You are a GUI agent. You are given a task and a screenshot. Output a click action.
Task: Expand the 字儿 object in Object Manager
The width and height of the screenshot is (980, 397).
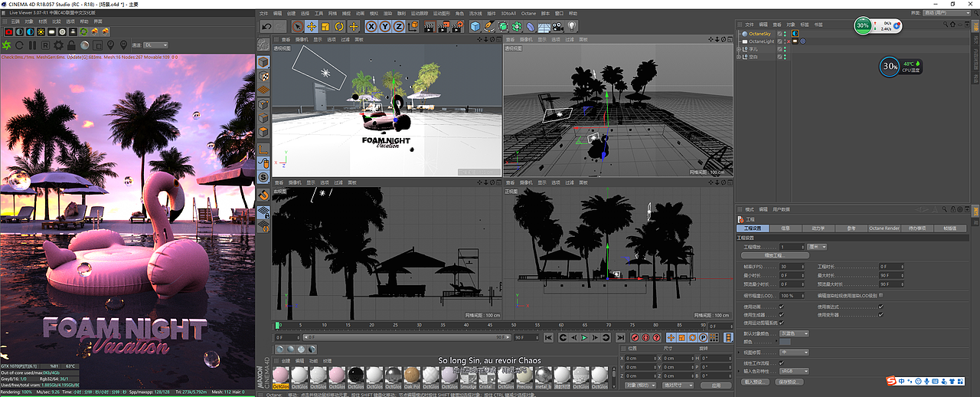pos(739,49)
